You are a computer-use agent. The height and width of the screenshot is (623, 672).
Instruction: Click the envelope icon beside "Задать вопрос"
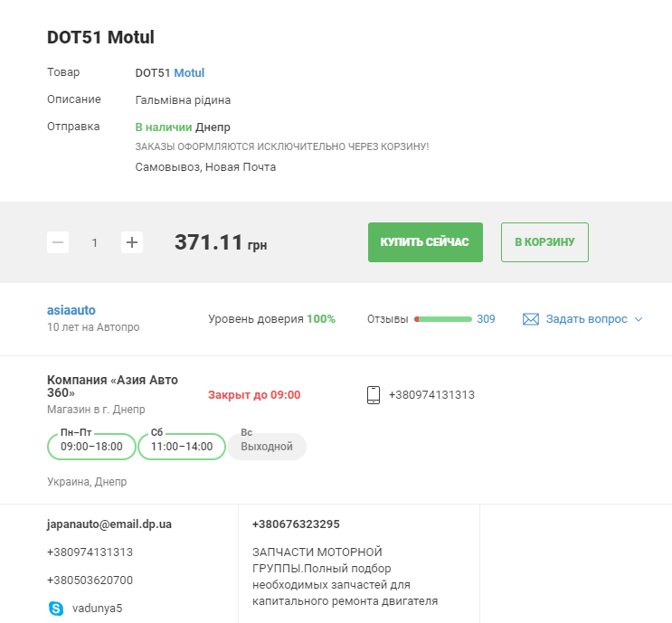(x=531, y=319)
